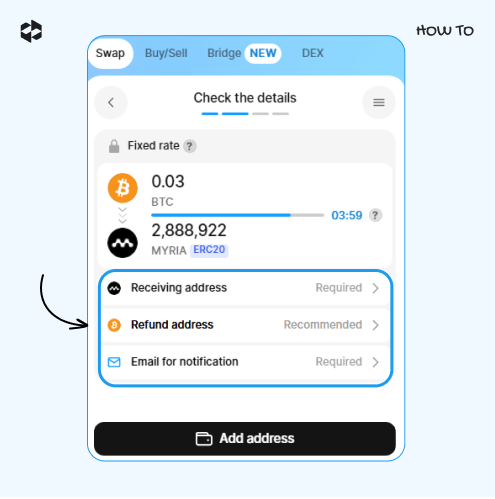Expand the Refund address chevron
This screenshot has width=495, height=499.
pos(376,325)
